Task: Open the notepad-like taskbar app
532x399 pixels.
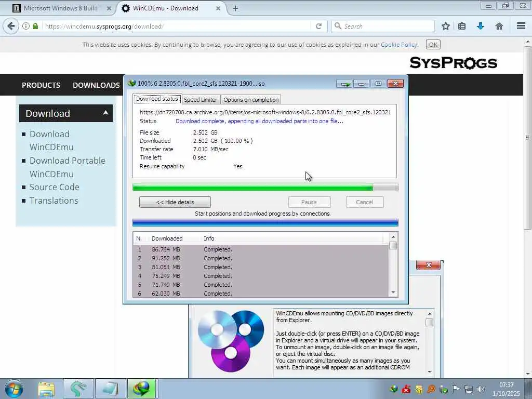Action: pyautogui.click(x=111, y=389)
